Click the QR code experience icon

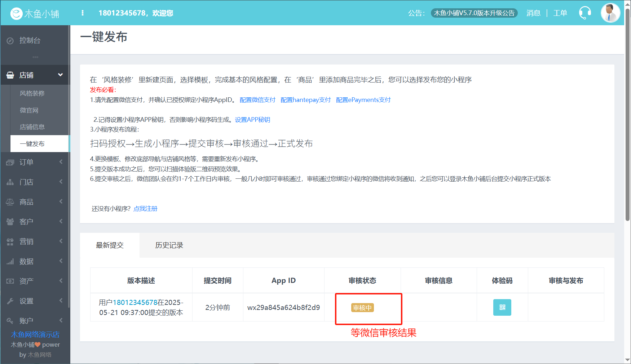(502, 307)
